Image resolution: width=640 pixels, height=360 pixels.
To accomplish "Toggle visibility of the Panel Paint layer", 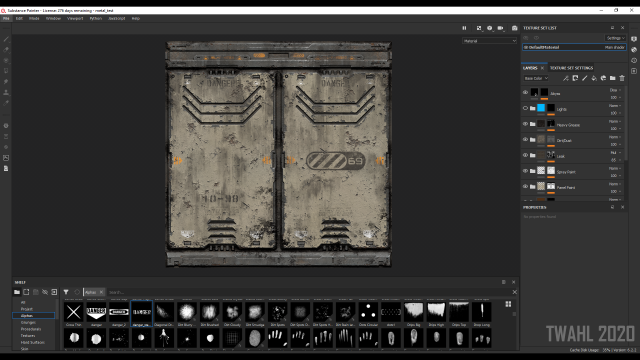I will tap(525, 187).
